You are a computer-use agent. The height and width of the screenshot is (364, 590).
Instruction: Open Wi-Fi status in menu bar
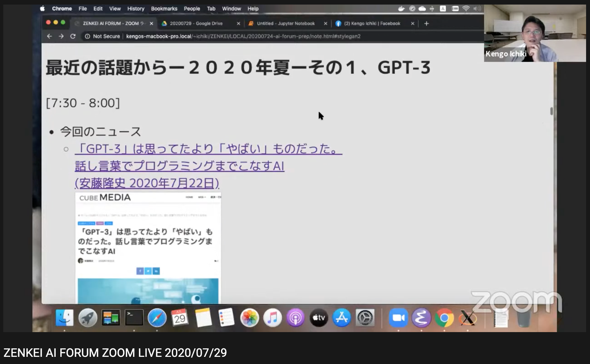466,8
